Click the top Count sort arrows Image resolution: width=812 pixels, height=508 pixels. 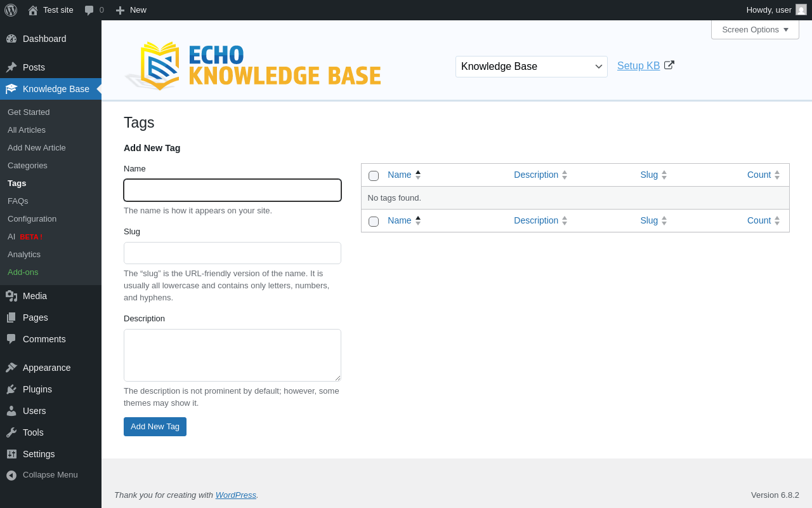click(x=777, y=175)
